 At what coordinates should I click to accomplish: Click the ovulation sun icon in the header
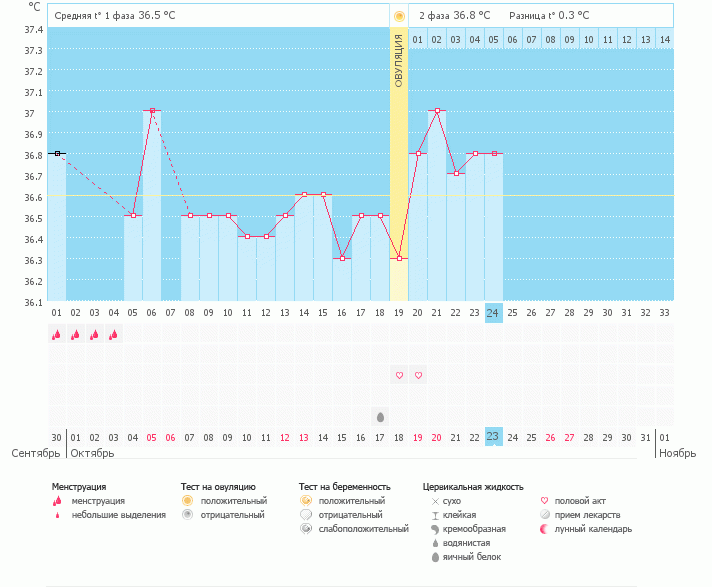[399, 16]
